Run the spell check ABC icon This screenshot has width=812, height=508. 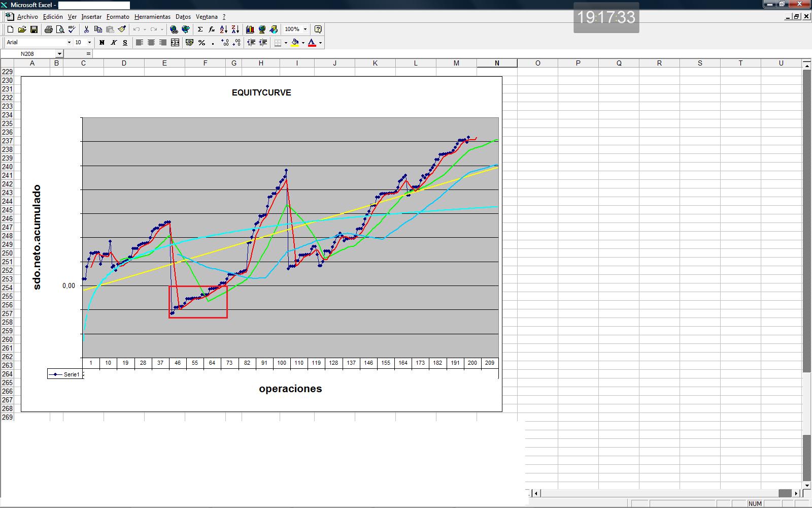[72, 29]
